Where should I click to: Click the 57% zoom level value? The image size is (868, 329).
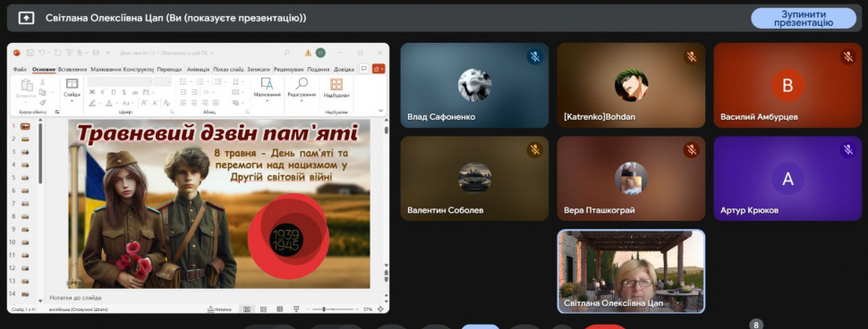click(368, 309)
